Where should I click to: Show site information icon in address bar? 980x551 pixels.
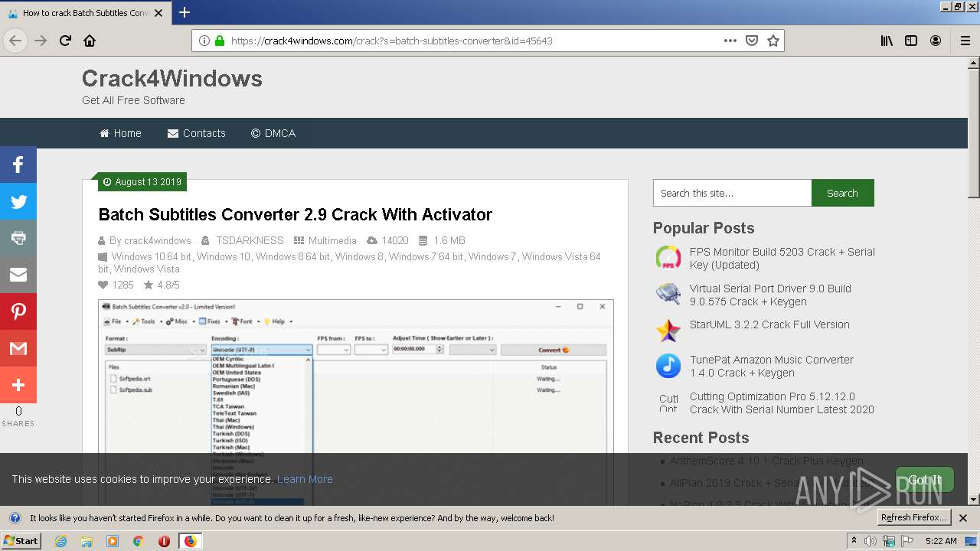pyautogui.click(x=204, y=41)
